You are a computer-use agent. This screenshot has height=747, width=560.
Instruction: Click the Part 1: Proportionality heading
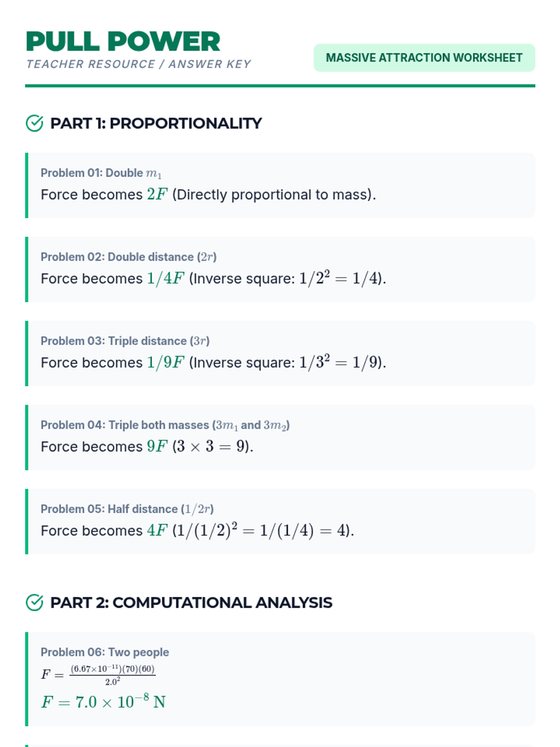[x=156, y=123]
